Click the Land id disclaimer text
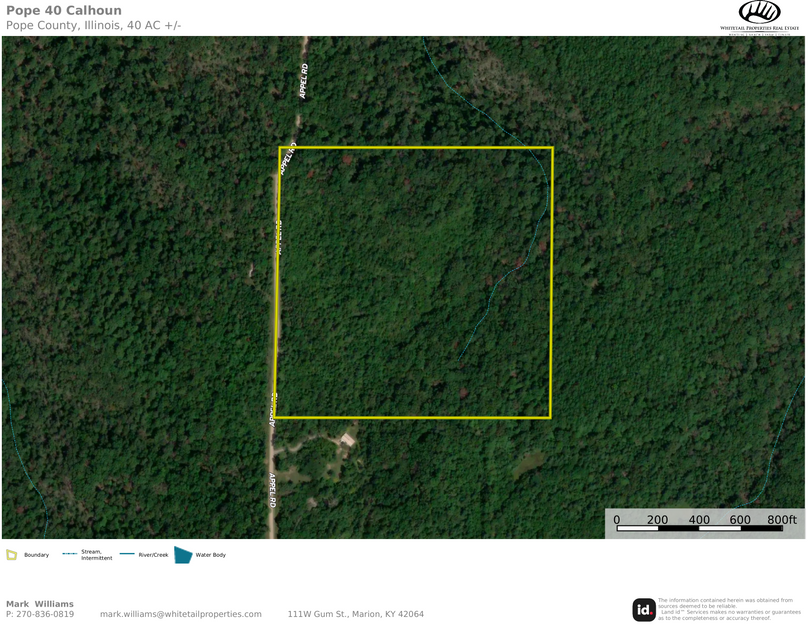The image size is (808, 625). [728, 609]
